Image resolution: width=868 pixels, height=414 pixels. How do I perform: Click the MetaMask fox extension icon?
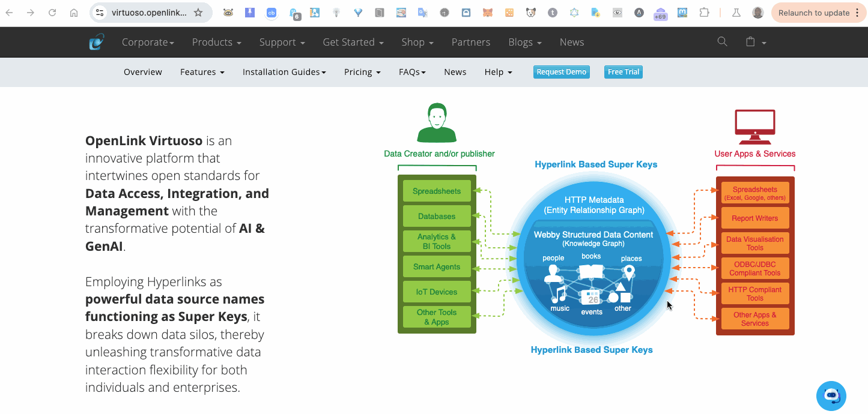(488, 13)
